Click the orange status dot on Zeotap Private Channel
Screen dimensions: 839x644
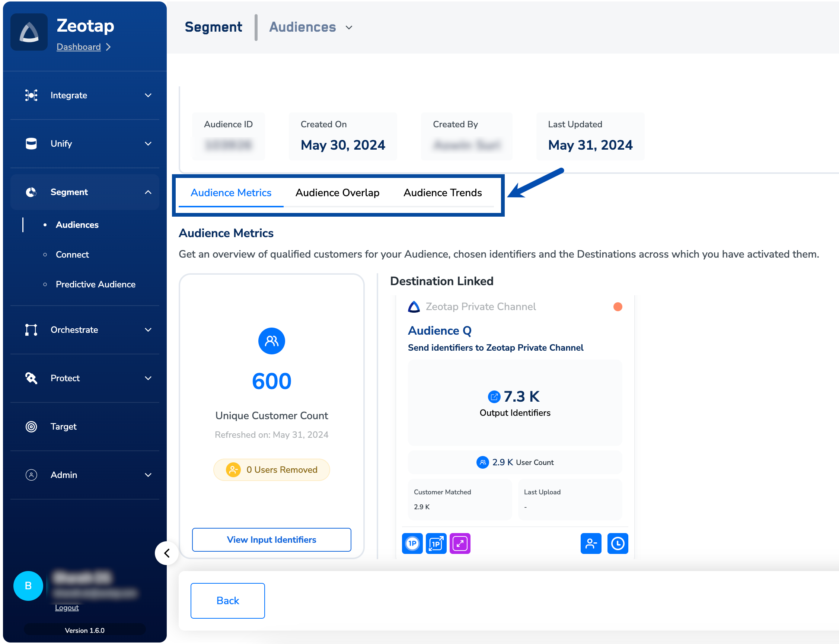coord(618,307)
